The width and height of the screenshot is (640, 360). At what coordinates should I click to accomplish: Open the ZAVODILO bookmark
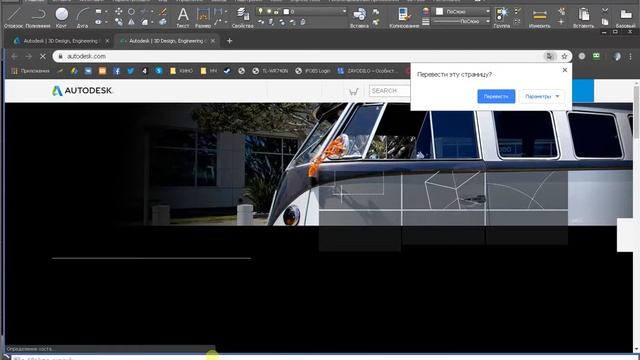(x=367, y=71)
